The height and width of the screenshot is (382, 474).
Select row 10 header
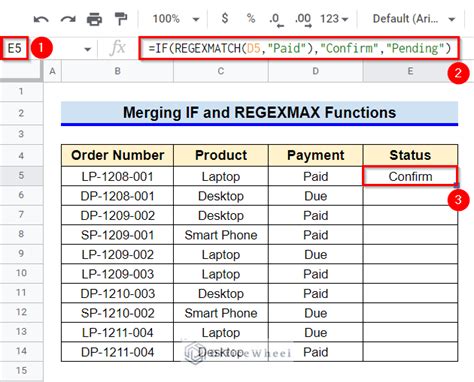click(21, 273)
